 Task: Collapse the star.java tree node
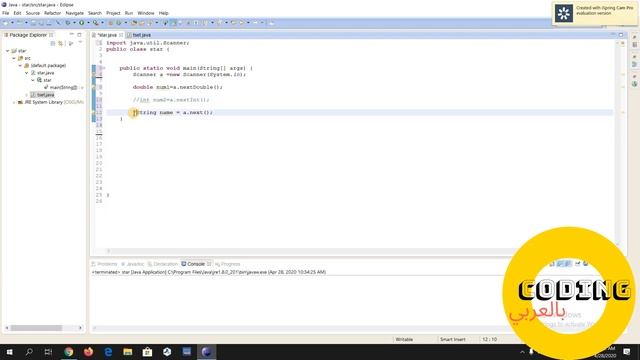click(x=27, y=73)
